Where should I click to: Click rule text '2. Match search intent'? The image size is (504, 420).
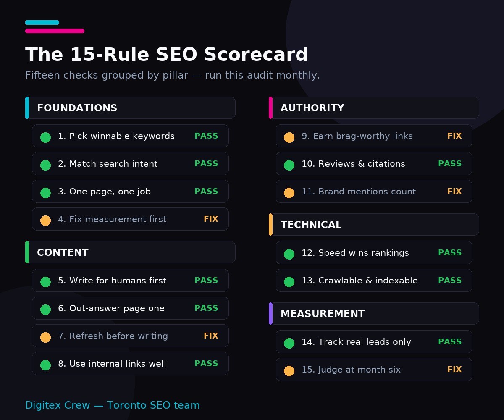click(108, 164)
